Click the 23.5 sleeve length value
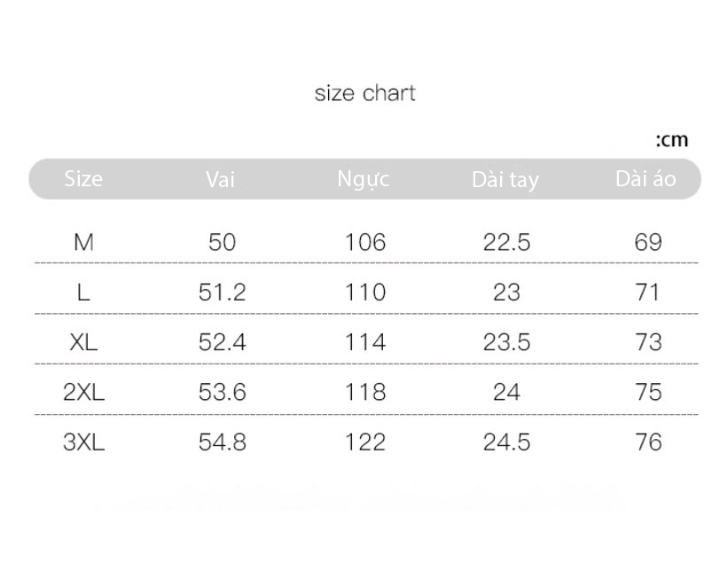This screenshot has height=572, width=728. tap(506, 342)
